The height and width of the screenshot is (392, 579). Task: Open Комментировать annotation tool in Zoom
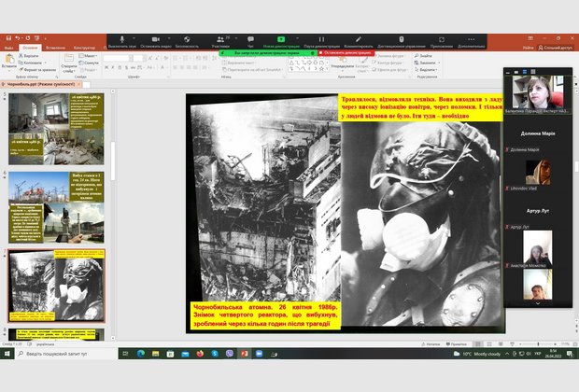358,41
